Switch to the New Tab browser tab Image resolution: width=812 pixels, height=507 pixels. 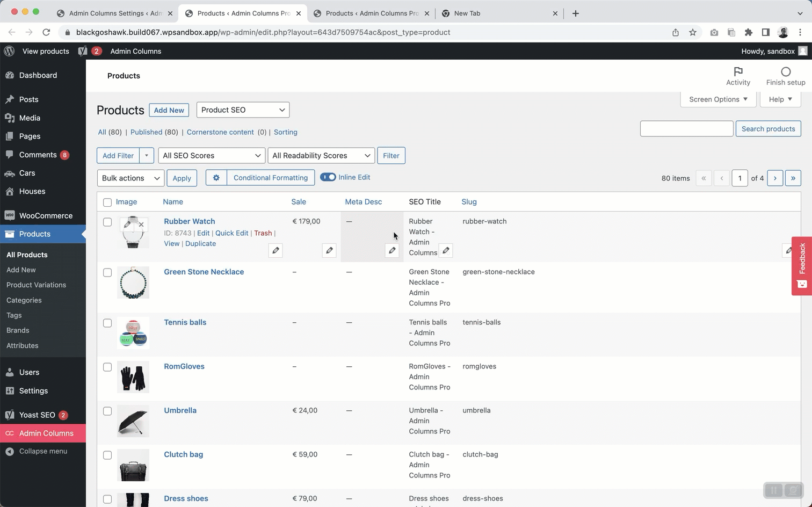coord(499,13)
